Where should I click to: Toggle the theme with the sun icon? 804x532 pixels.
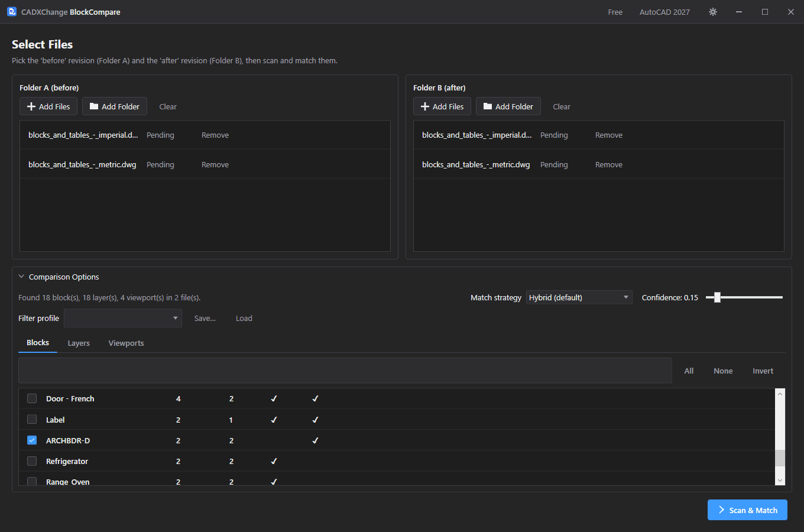[x=713, y=12]
